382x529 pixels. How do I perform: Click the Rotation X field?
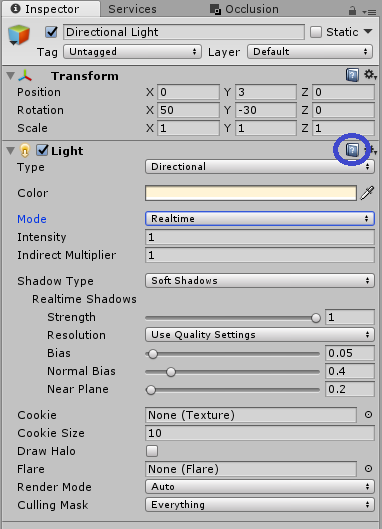(x=188, y=110)
